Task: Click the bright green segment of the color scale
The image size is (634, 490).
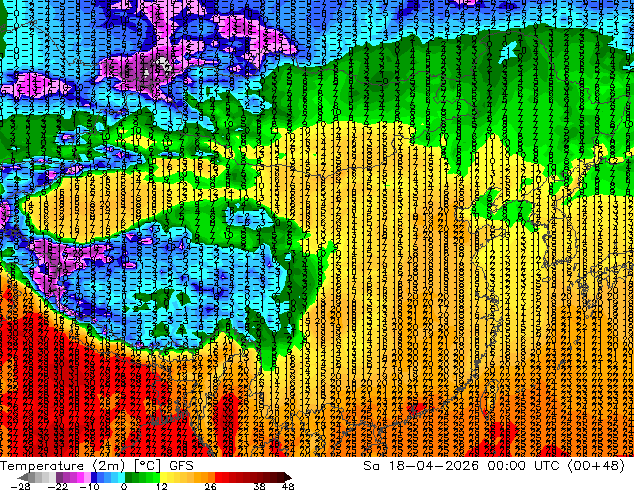Action: point(156,477)
